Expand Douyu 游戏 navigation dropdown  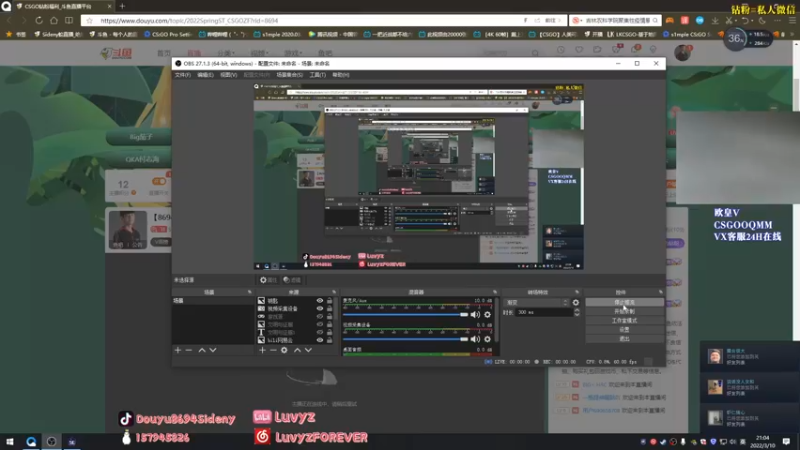[293, 53]
